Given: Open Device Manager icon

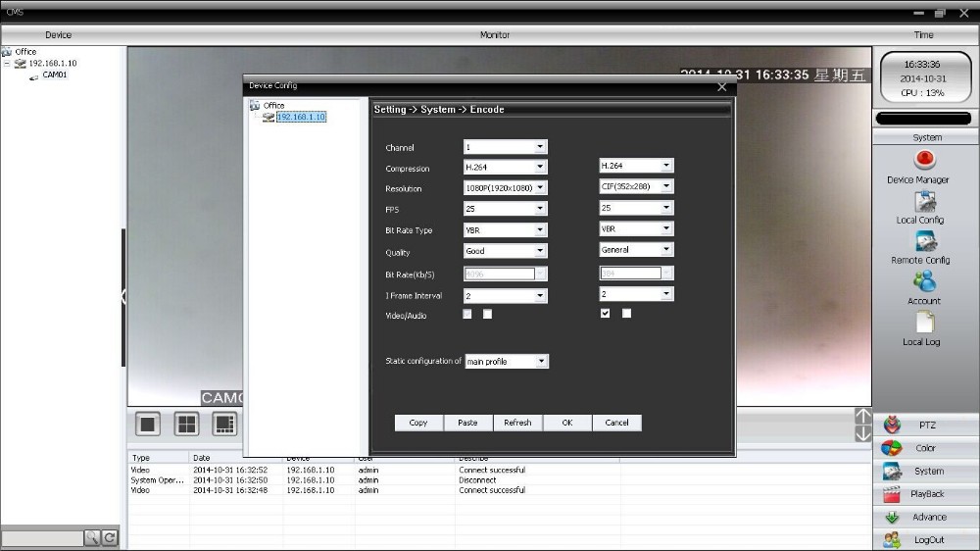Looking at the screenshot, I should pos(923,160).
